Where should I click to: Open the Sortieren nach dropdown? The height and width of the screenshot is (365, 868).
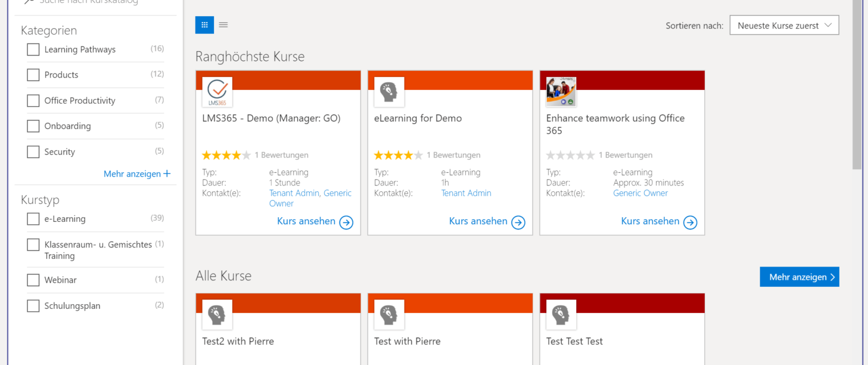click(784, 25)
